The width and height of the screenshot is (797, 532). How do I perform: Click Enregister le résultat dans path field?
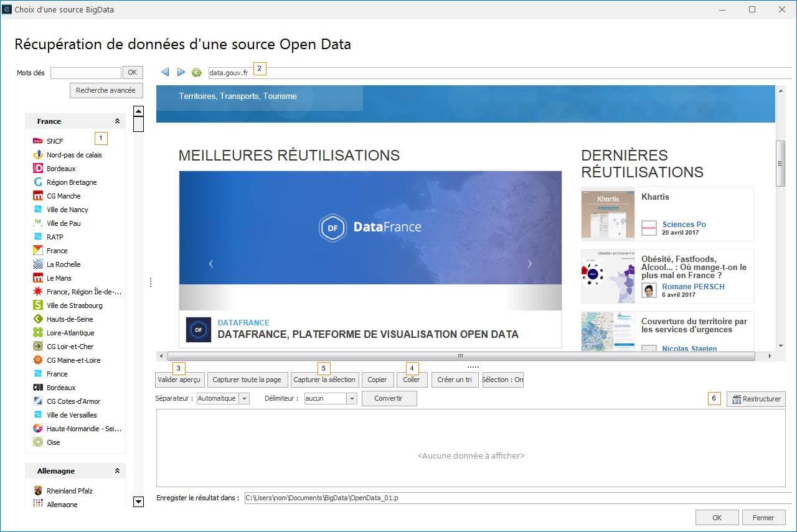517,498
